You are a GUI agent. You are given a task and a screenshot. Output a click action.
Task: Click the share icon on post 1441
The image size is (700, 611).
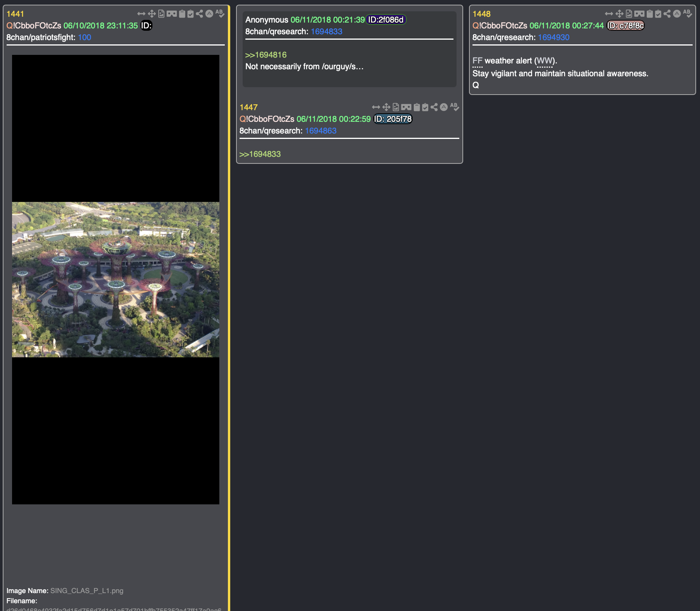[x=199, y=14]
